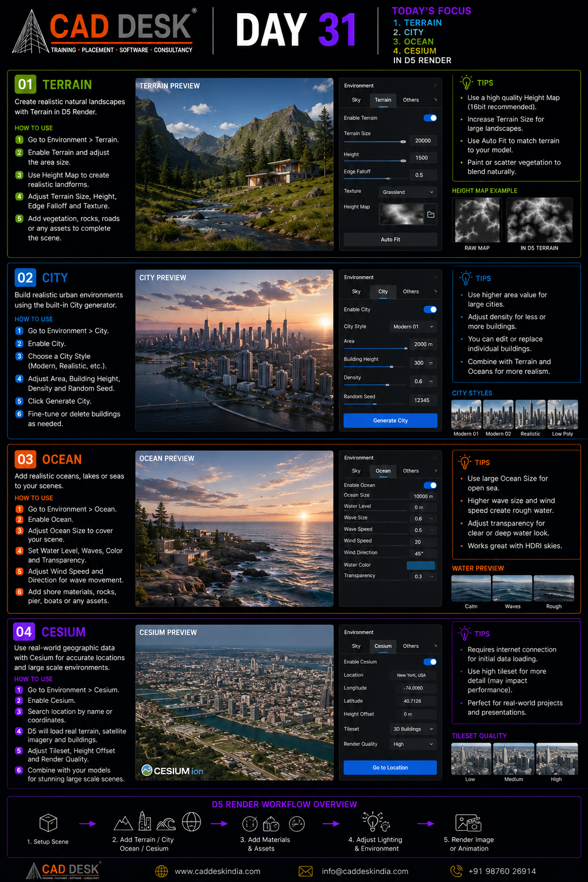Image resolution: width=588 pixels, height=882 pixels.
Task: Select the Cesium tab in Environment panel
Action: pos(383,646)
